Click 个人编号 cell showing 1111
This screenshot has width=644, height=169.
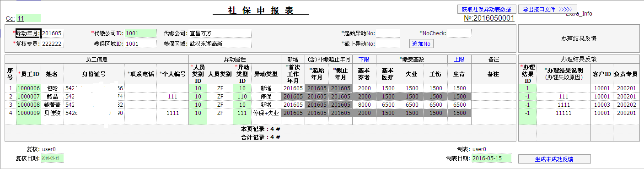172,113
